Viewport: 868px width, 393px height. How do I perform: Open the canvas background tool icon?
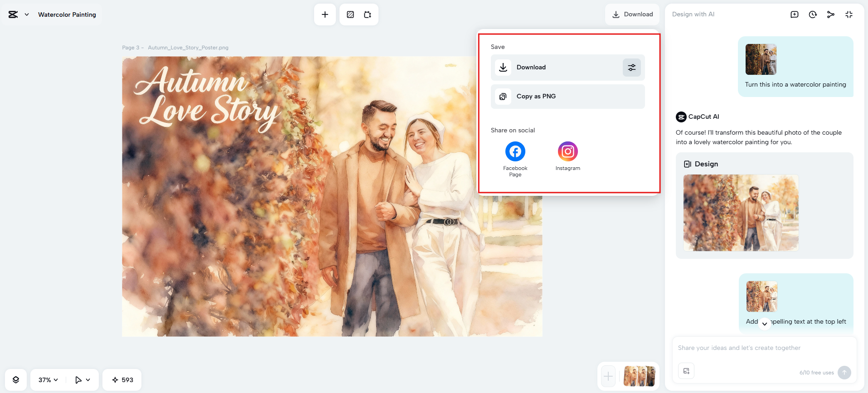350,15
